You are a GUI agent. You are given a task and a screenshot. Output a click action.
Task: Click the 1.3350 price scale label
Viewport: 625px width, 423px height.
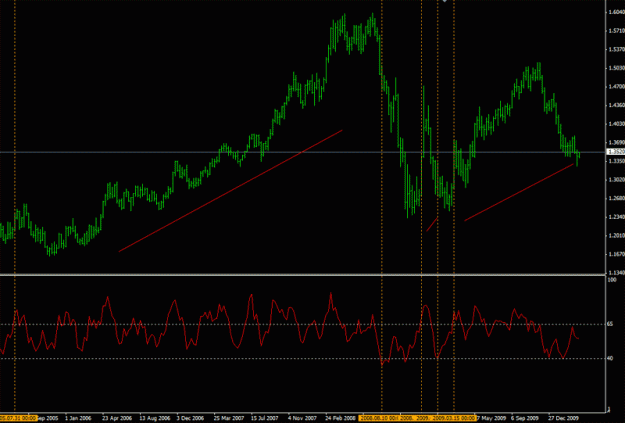click(616, 161)
